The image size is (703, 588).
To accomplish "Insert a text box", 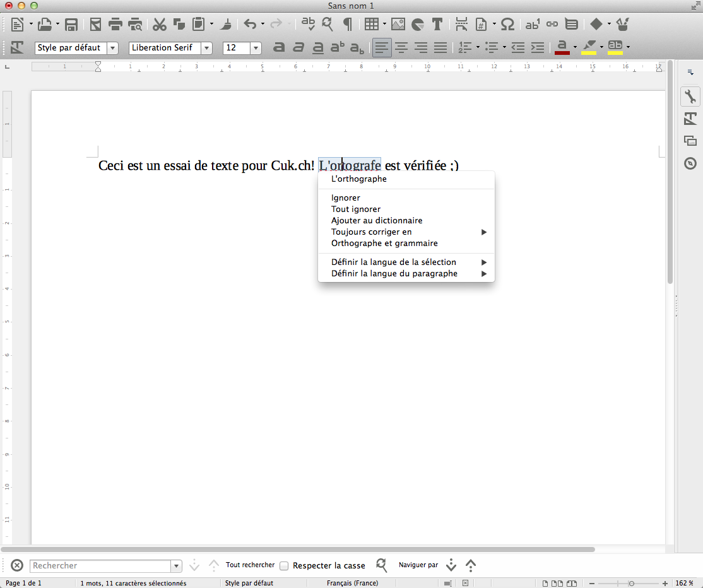I will tap(437, 24).
